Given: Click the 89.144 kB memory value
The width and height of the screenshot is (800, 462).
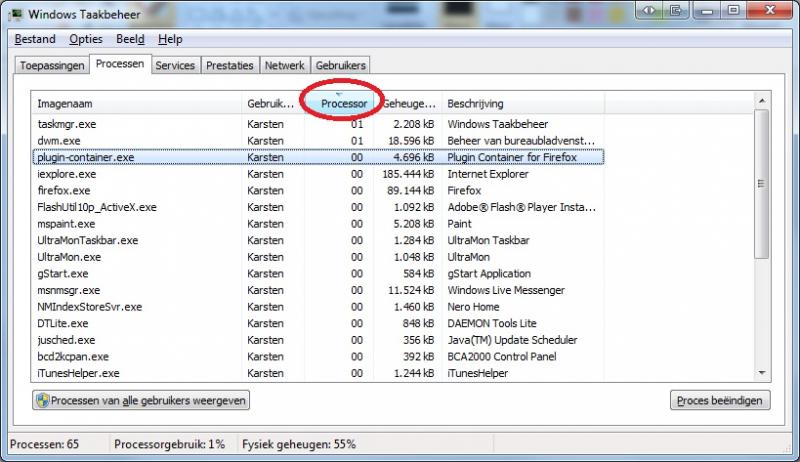Looking at the screenshot, I should [411, 190].
